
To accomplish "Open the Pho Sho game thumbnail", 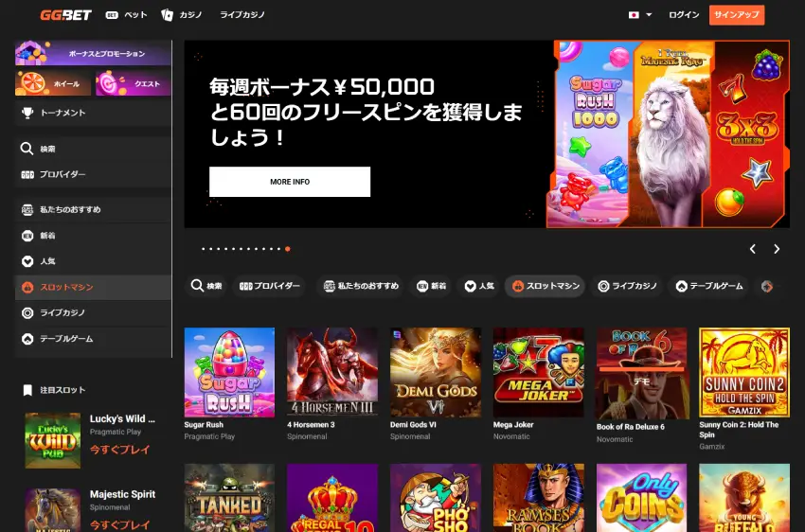I will 436,498.
